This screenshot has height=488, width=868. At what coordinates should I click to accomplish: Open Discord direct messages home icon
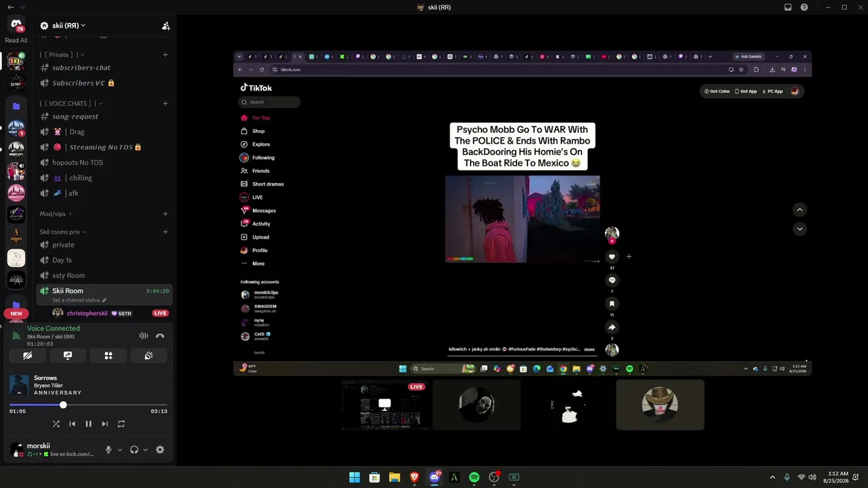click(x=16, y=25)
